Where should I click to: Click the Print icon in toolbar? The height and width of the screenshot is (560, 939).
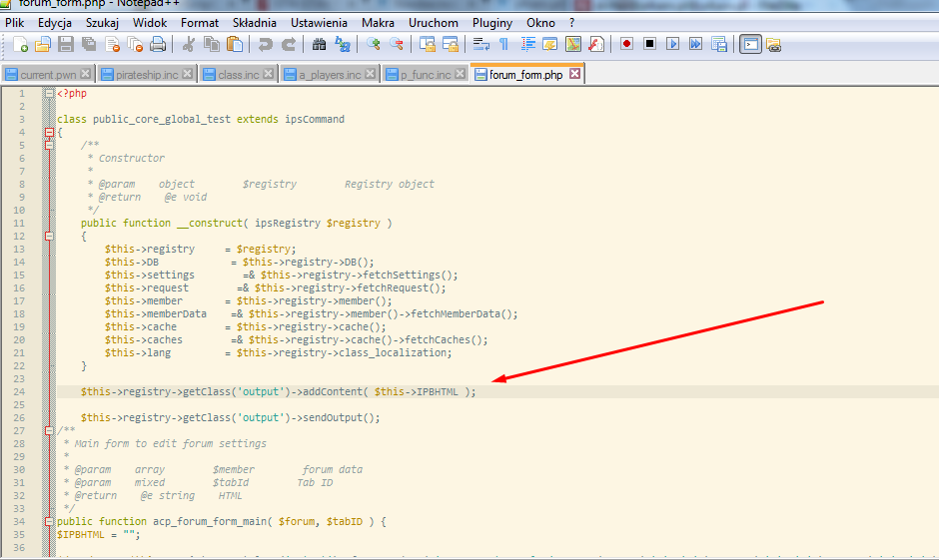click(157, 44)
